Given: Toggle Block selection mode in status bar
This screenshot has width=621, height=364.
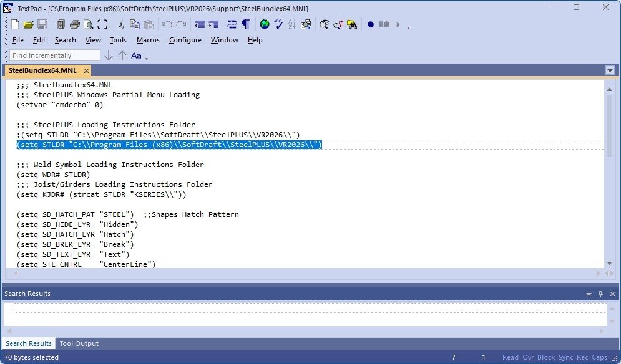Looking at the screenshot, I should (x=546, y=357).
